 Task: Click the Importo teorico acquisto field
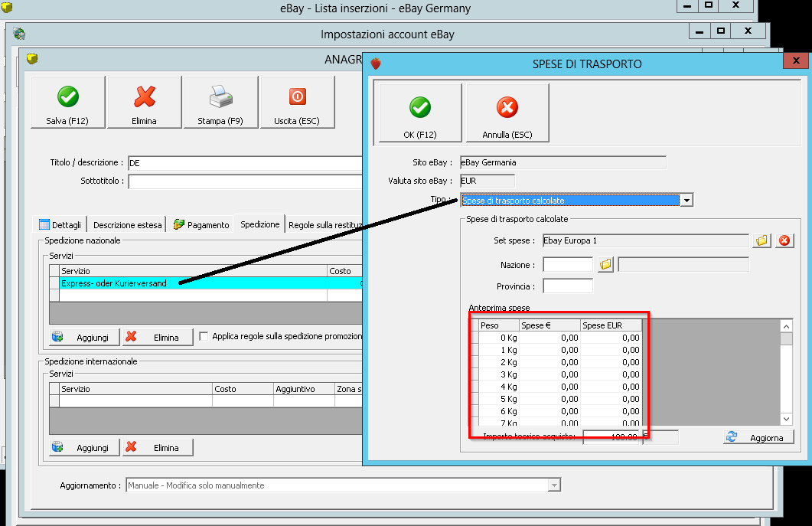(611, 437)
